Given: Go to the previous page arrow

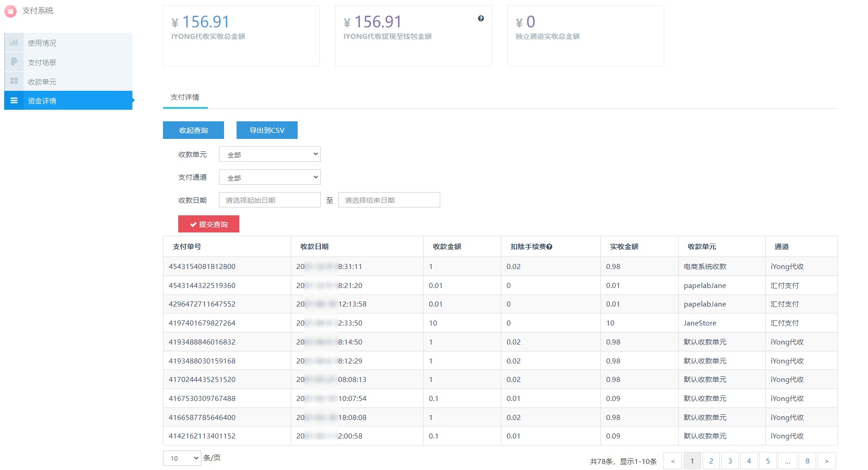Looking at the screenshot, I should (673, 461).
